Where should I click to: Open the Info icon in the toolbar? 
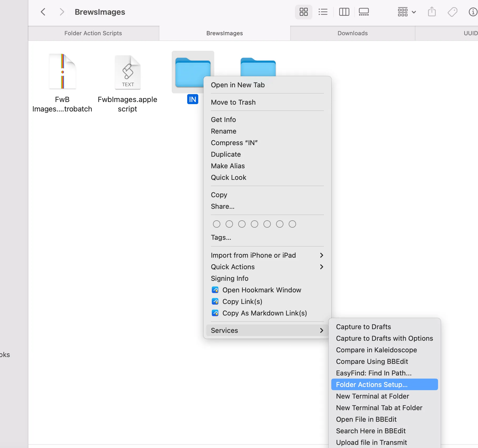(472, 12)
